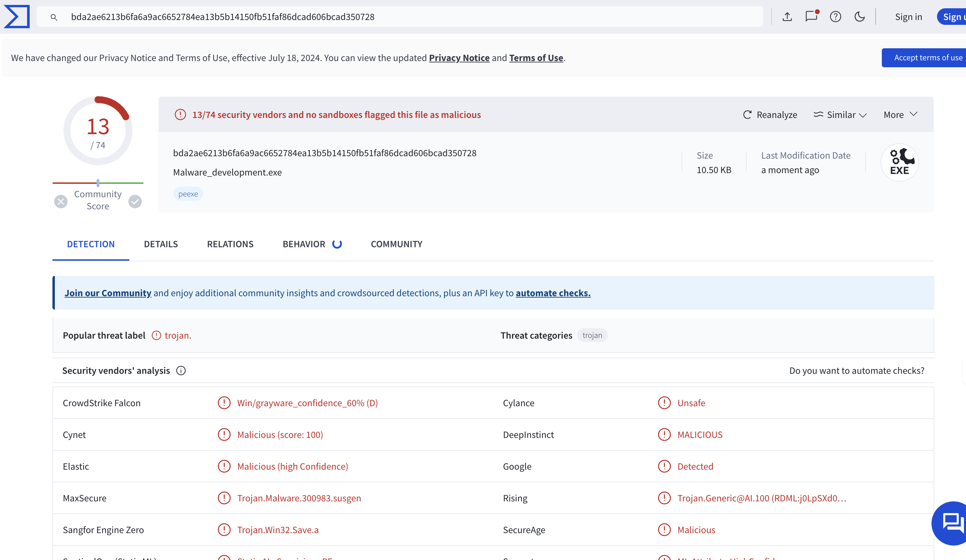The height and width of the screenshot is (560, 966).
Task: Switch to the Details tab
Action: (x=161, y=244)
